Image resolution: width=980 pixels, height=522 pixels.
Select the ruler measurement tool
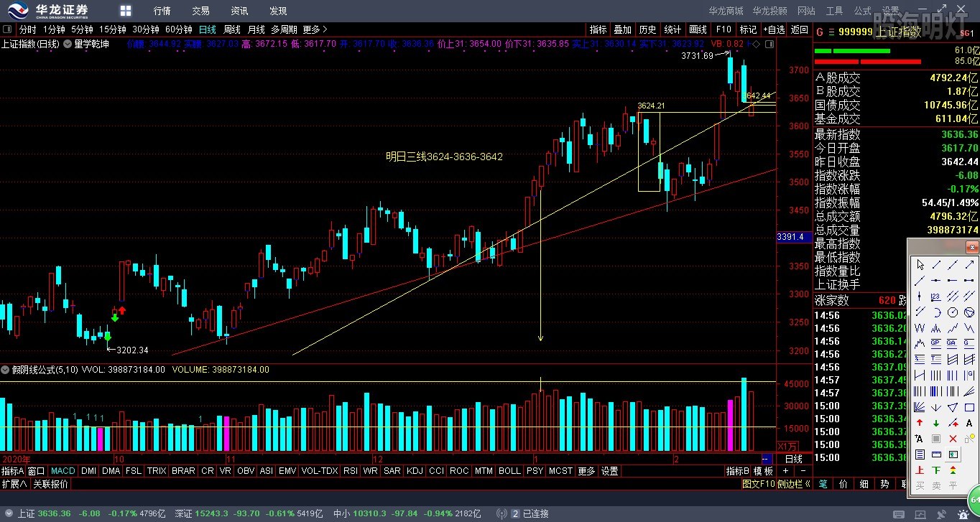click(x=936, y=454)
